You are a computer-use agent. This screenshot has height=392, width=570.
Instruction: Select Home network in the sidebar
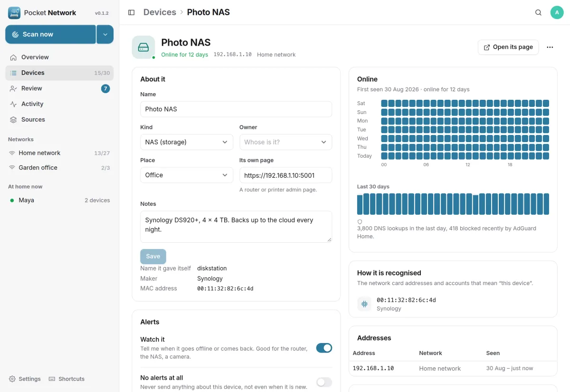(x=59, y=153)
